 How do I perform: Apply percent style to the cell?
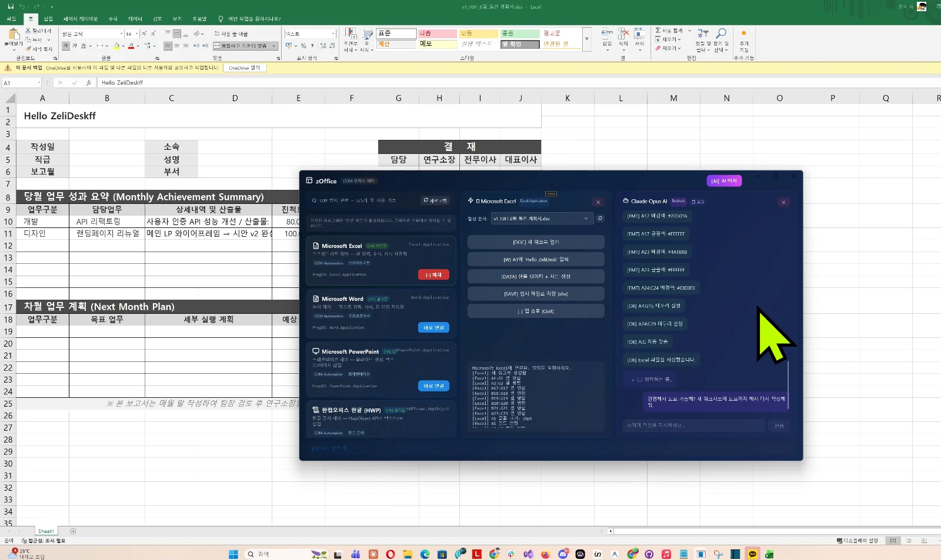point(303,45)
